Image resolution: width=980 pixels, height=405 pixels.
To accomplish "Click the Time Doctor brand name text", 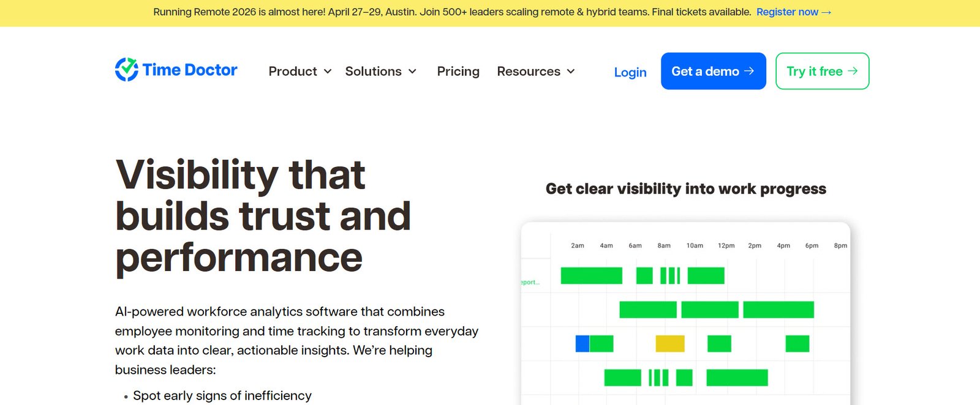I will [190, 70].
